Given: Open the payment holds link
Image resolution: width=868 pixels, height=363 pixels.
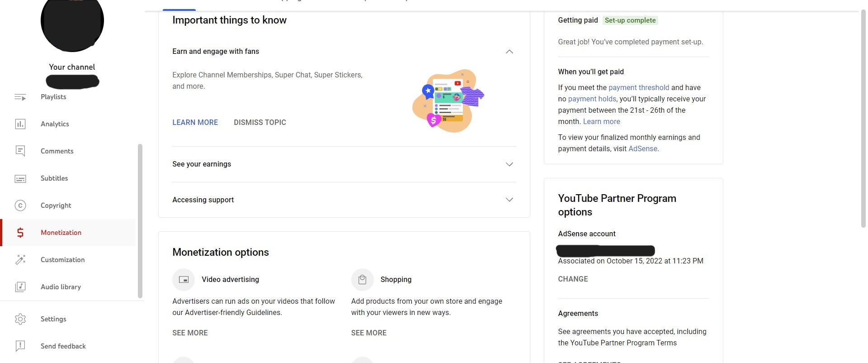Looking at the screenshot, I should click(592, 99).
